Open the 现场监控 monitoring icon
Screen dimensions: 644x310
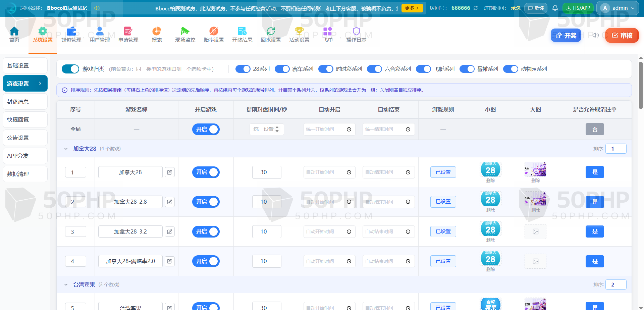click(185, 31)
